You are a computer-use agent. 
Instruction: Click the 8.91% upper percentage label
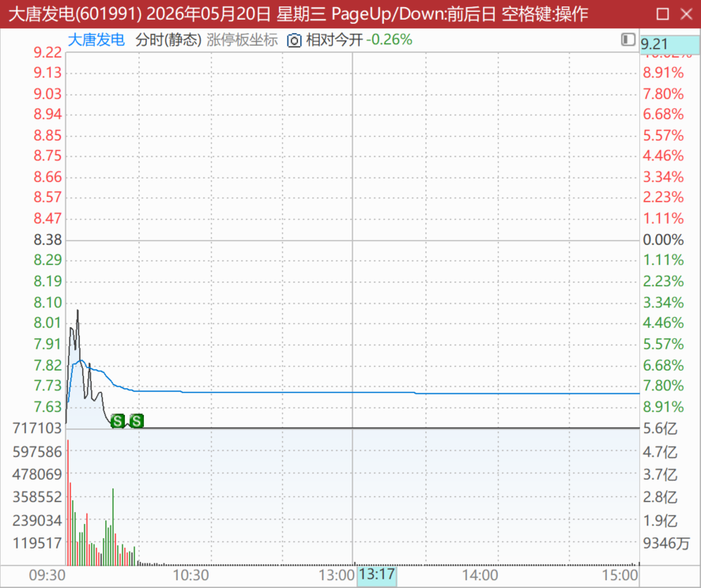coord(663,73)
